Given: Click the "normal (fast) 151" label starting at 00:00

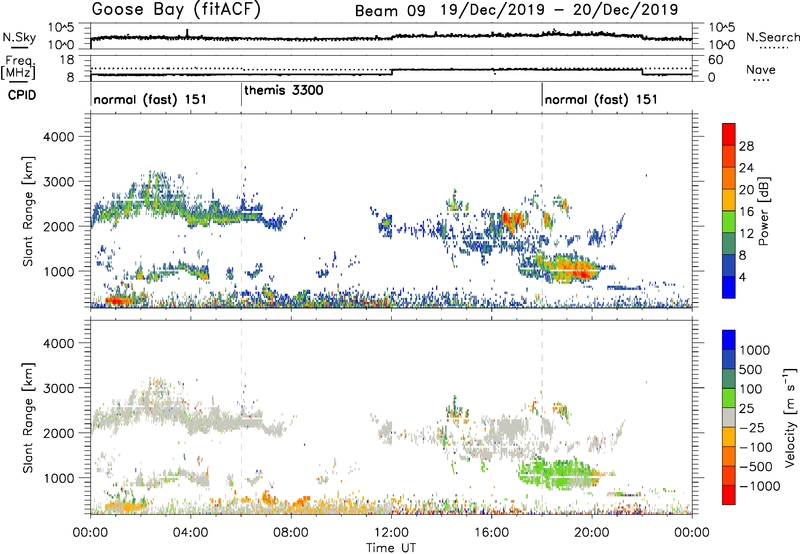Looking at the screenshot, I should (150, 99).
